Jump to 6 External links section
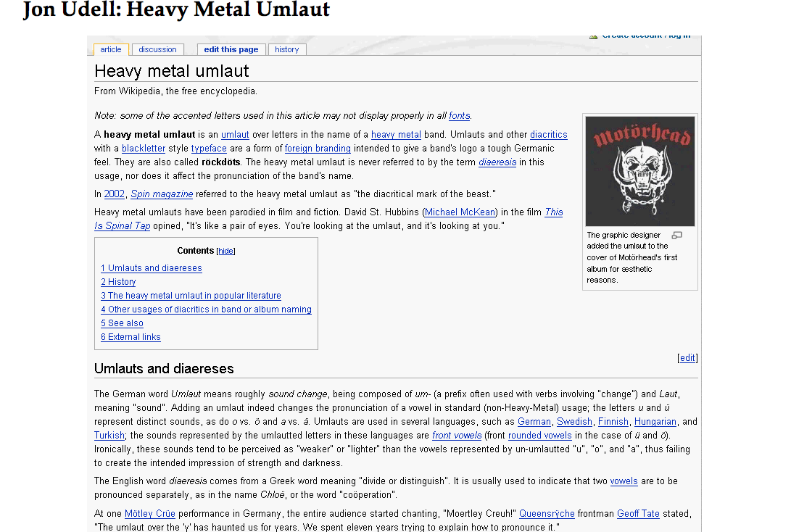 [x=131, y=337]
